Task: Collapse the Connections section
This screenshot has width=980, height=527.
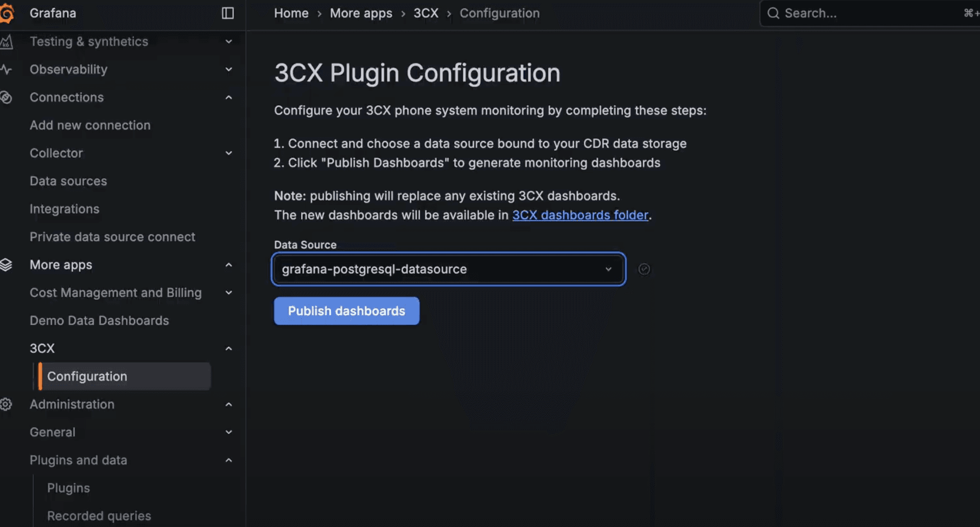Action: point(228,97)
